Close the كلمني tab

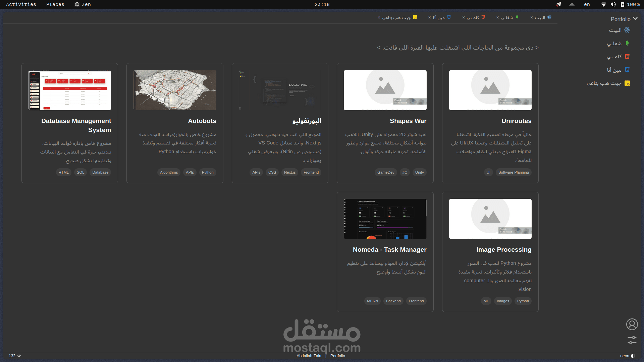pos(464,18)
